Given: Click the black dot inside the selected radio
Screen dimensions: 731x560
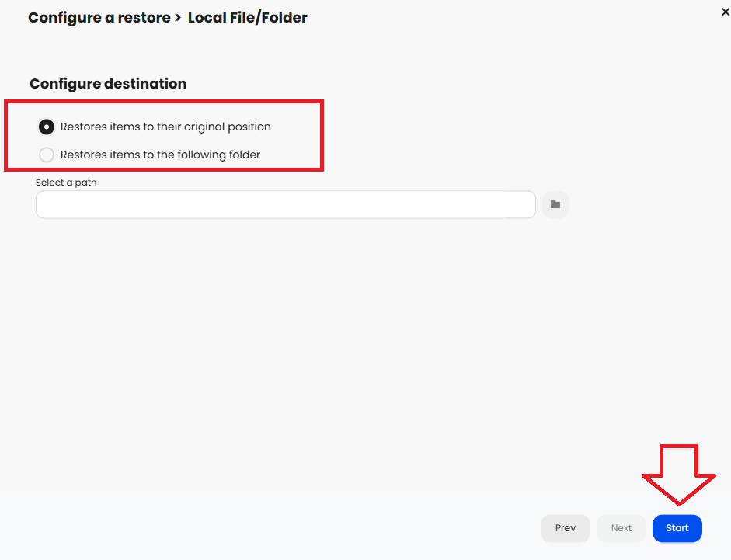Looking at the screenshot, I should 47,127.
